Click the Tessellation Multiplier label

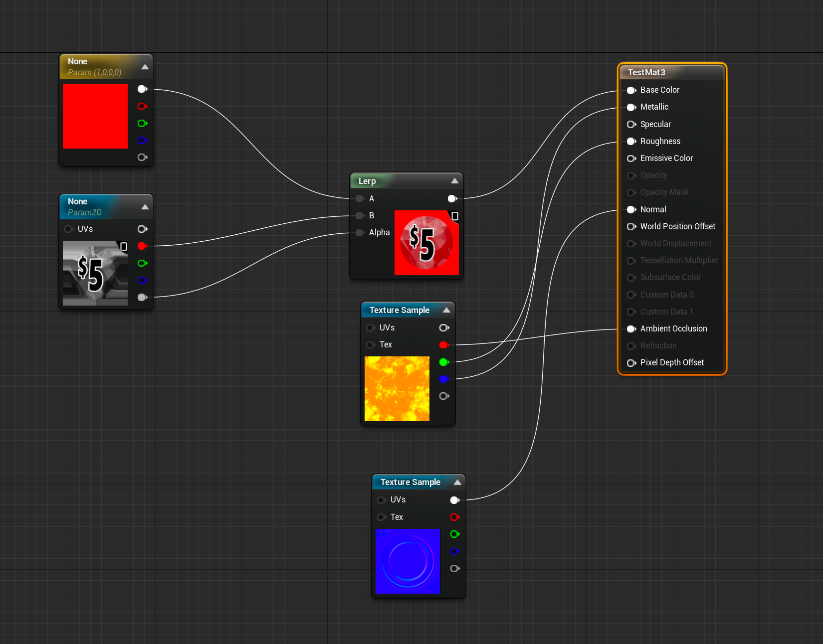(679, 261)
